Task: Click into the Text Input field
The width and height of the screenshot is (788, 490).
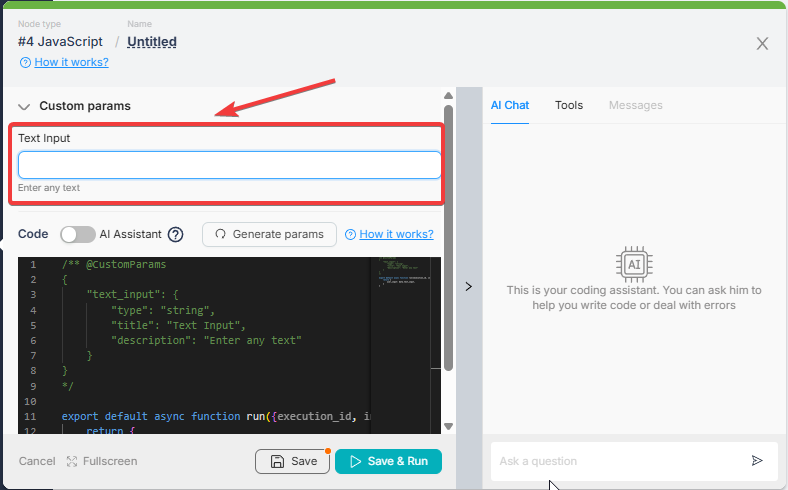Action: (229, 165)
